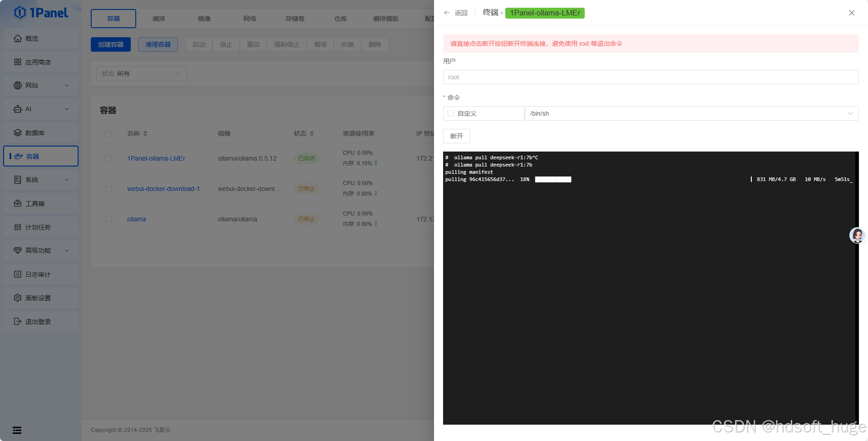Open the ollama container link
The width and height of the screenshot is (868, 441).
pos(137,219)
